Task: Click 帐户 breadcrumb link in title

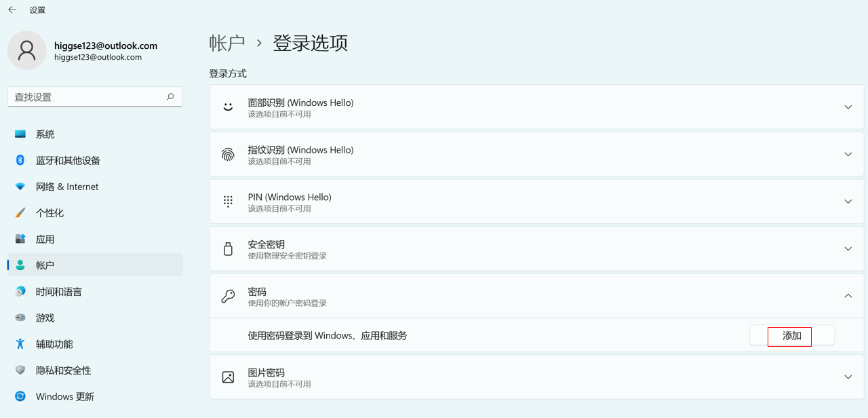Action: (227, 43)
